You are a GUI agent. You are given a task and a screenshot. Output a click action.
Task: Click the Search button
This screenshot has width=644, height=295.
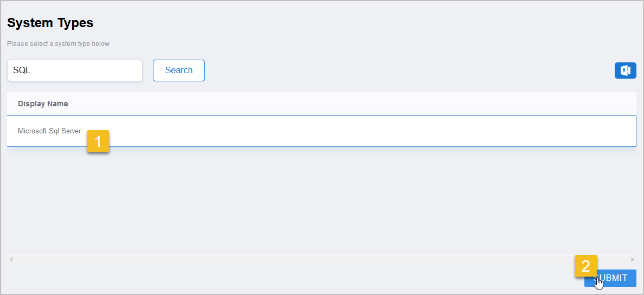pos(179,70)
